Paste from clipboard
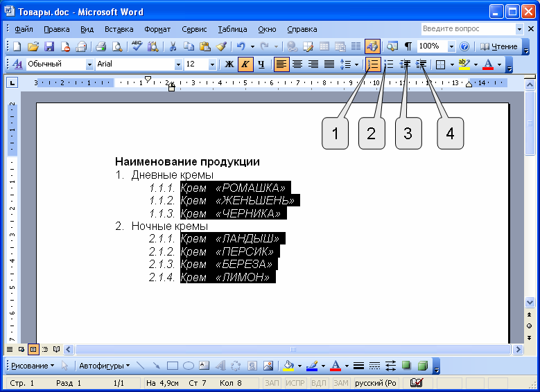This screenshot has height=392, width=540. pos(205,46)
